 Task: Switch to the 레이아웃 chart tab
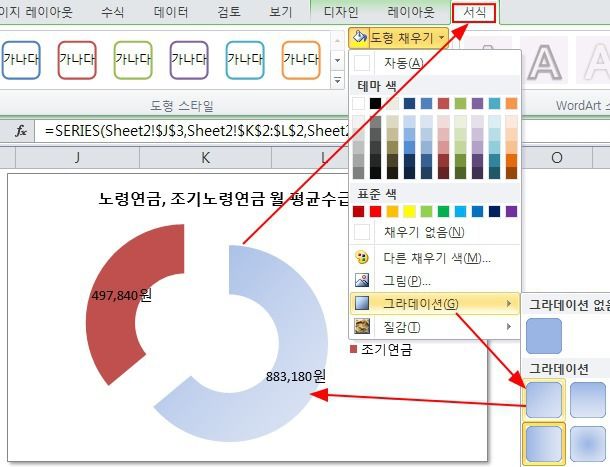coord(411,12)
